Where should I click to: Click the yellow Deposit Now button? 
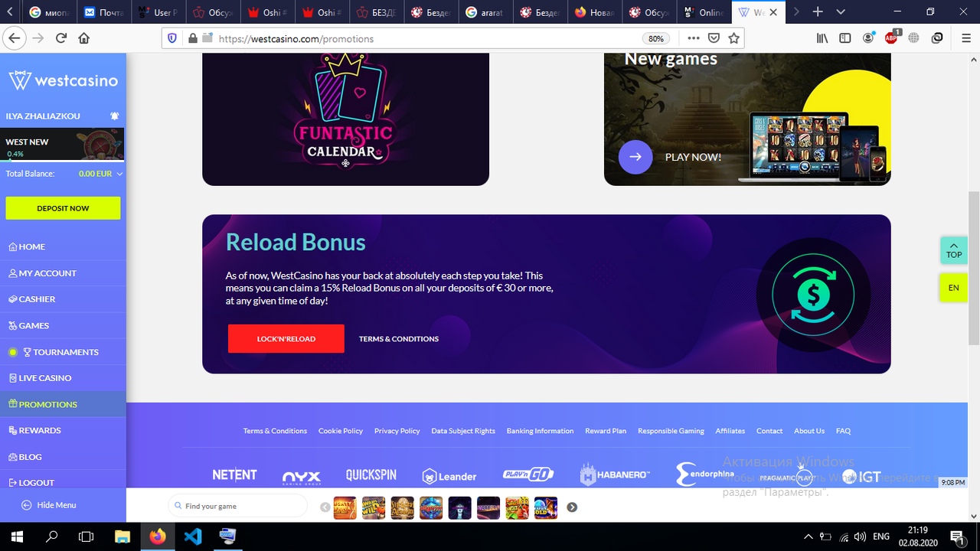63,208
